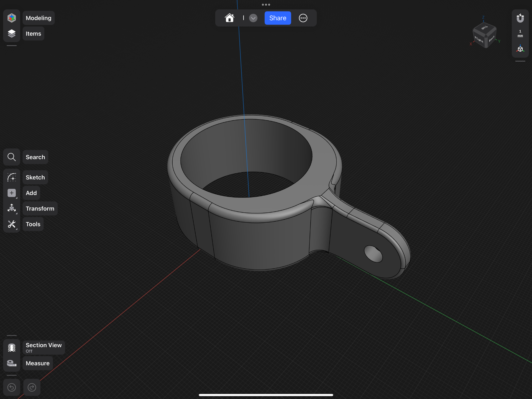This screenshot has height=399, width=532.
Task: Toggle the snapping magnet icon
Action: point(520,18)
